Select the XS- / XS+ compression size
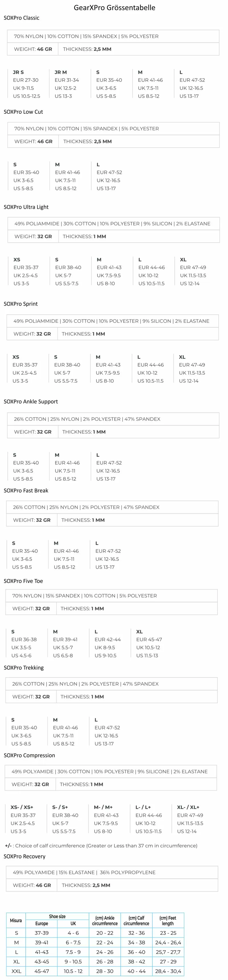Screen dimensions: 228x980 (22, 807)
